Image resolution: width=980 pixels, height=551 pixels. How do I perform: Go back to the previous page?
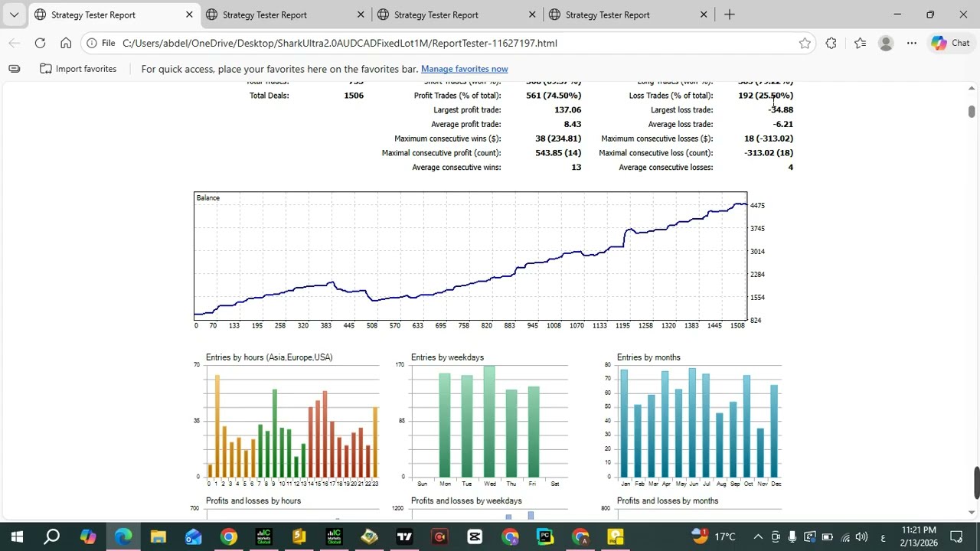pos(15,43)
